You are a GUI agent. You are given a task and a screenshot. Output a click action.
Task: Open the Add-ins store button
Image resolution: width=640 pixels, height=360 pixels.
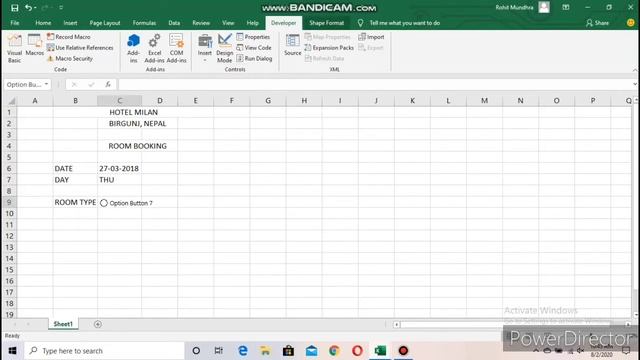tap(133, 49)
